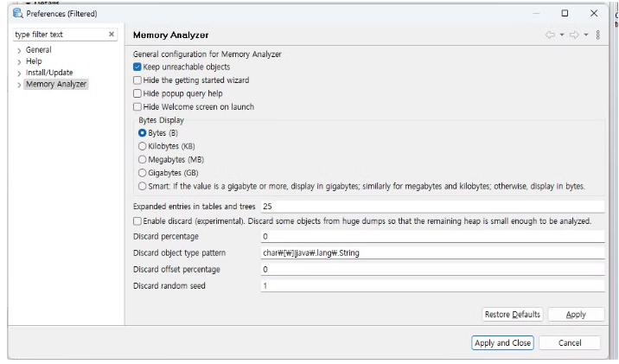Screen dimensions: 619x364
Task: Click the Preferences window title icon
Action: [18, 13]
